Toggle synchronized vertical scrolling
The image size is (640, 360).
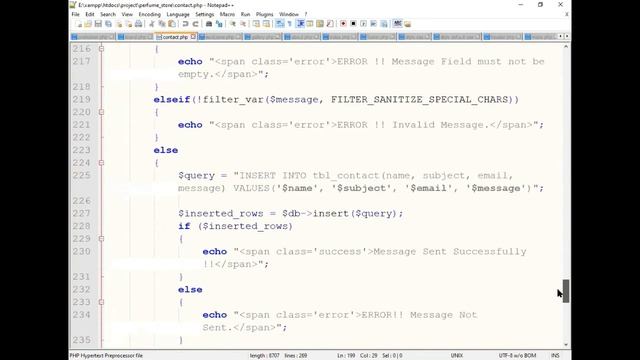pyautogui.click(x=256, y=24)
